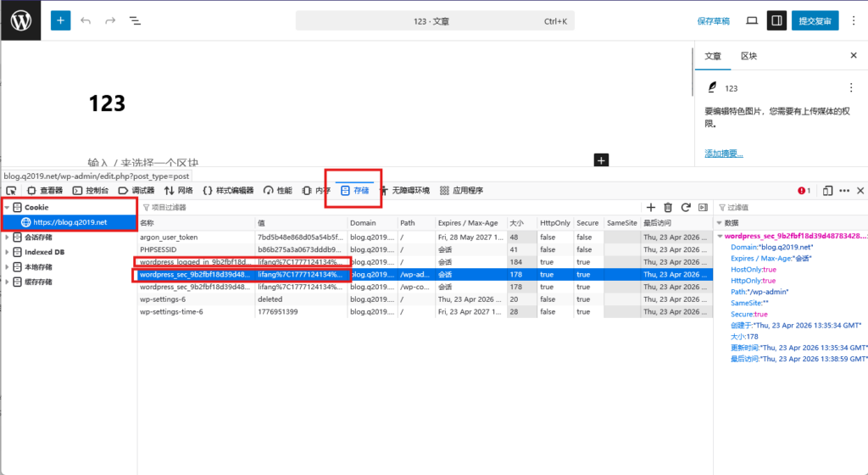This screenshot has width=868, height=475.
Task: Click the Path:"/wp-admin" detail entry
Action: [x=759, y=291]
